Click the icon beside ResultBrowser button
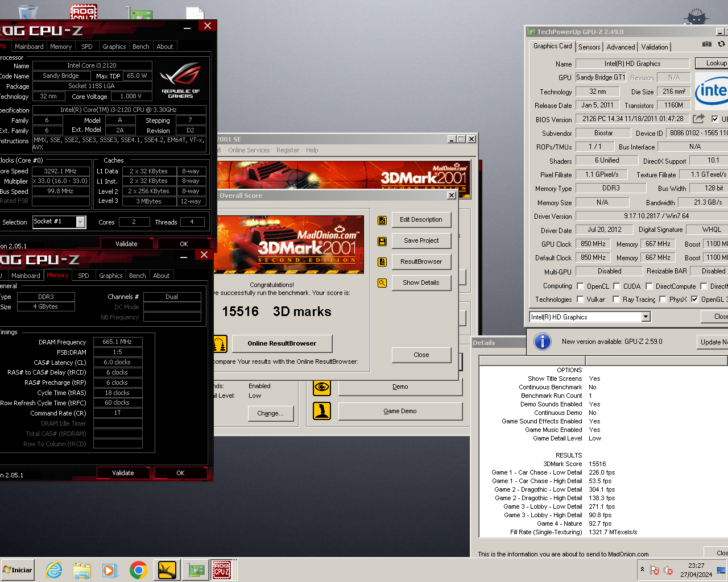The height and width of the screenshot is (582, 728). (382, 262)
